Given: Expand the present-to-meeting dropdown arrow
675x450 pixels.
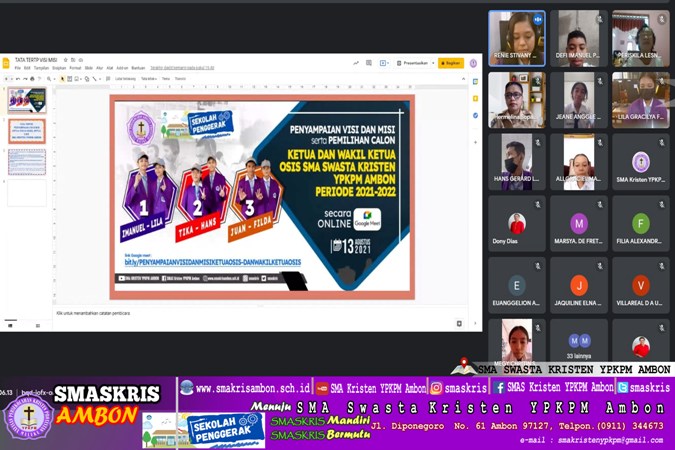Looking at the screenshot, I should 388,63.
